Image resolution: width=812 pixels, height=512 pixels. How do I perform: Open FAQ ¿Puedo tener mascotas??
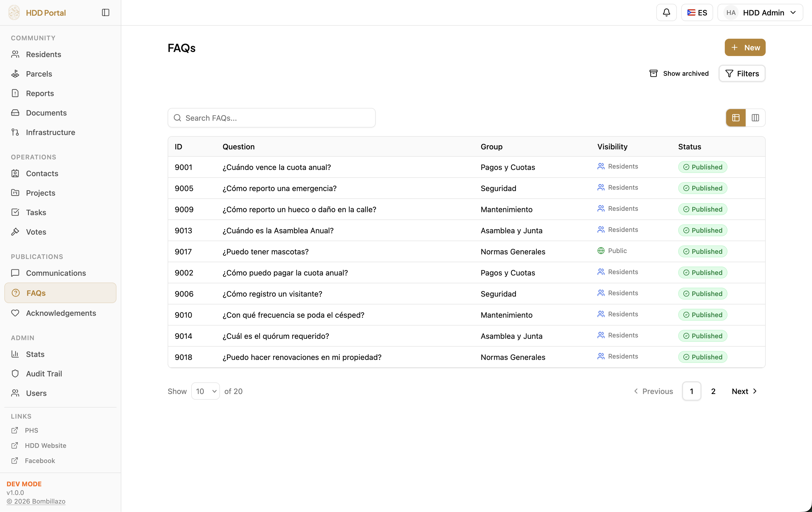265,252
